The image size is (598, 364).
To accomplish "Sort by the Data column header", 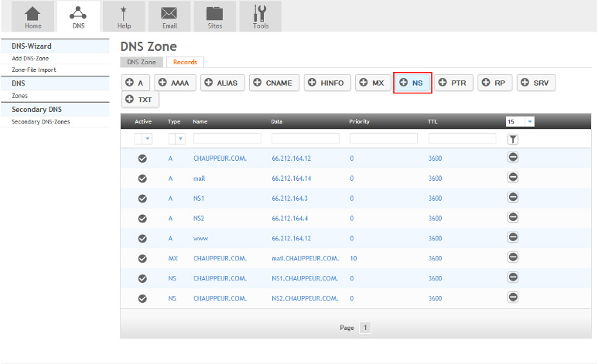I will [x=277, y=121].
